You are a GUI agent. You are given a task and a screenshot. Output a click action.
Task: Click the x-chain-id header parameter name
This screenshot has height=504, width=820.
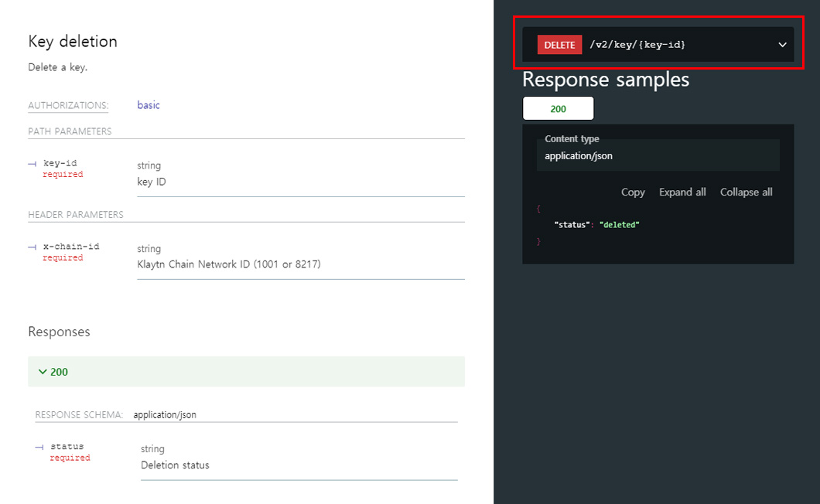(71, 247)
